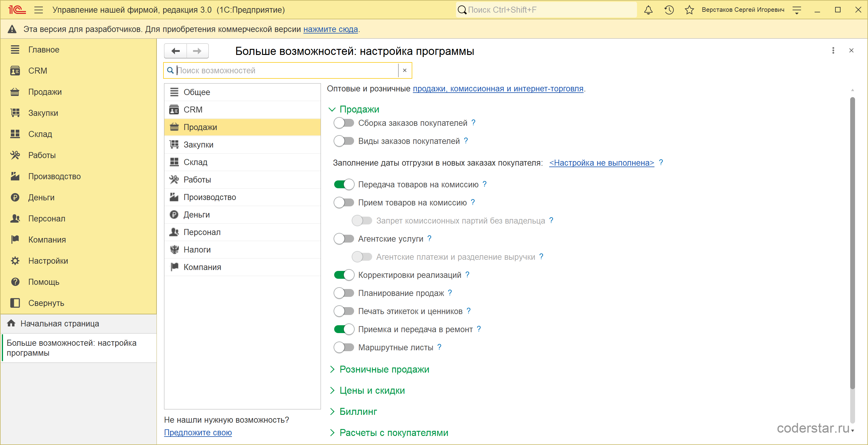Open the user Верстаков Сергей Игоревич
This screenshot has height=445, width=868.
pos(743,10)
